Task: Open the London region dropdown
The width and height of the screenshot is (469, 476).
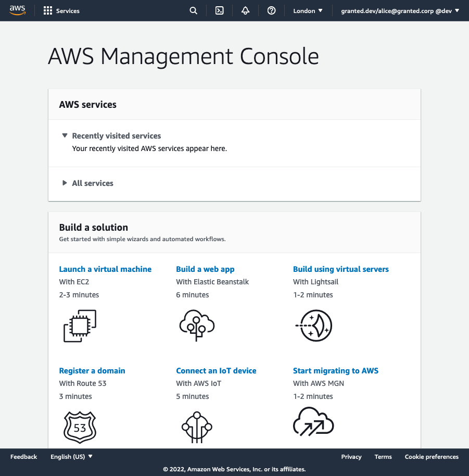Action: point(308,11)
